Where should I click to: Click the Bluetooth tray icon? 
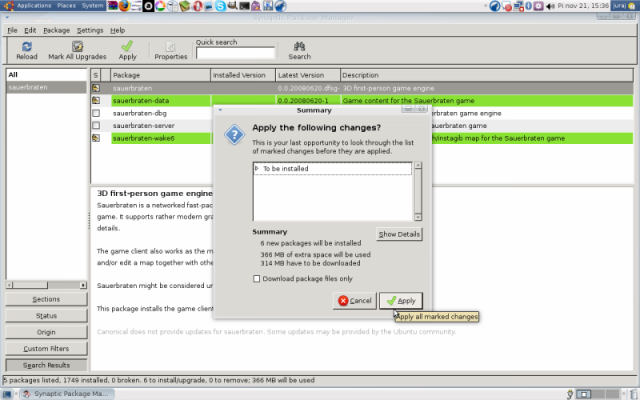pos(529,6)
